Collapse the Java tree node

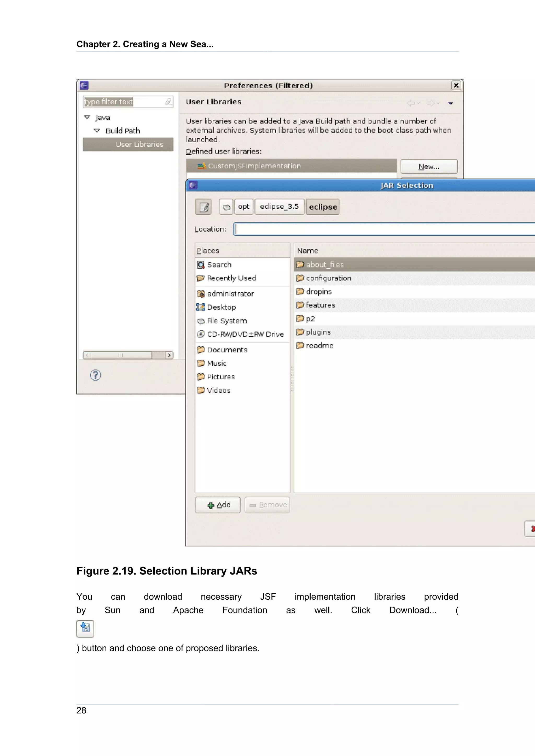(87, 117)
